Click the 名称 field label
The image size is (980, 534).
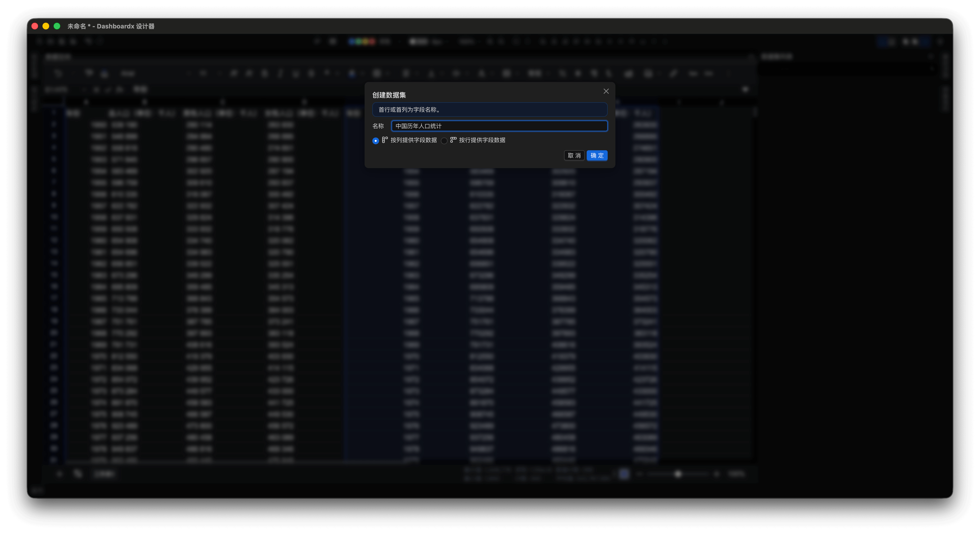pyautogui.click(x=378, y=126)
